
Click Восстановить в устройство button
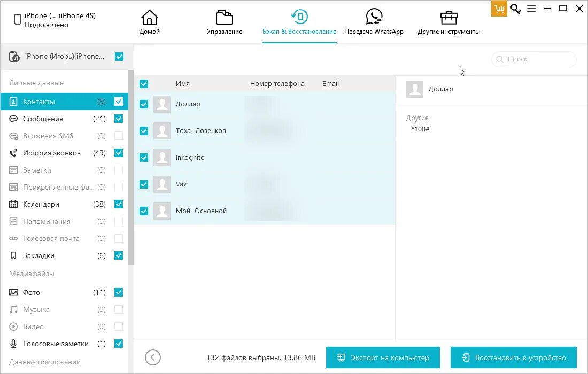tap(513, 357)
